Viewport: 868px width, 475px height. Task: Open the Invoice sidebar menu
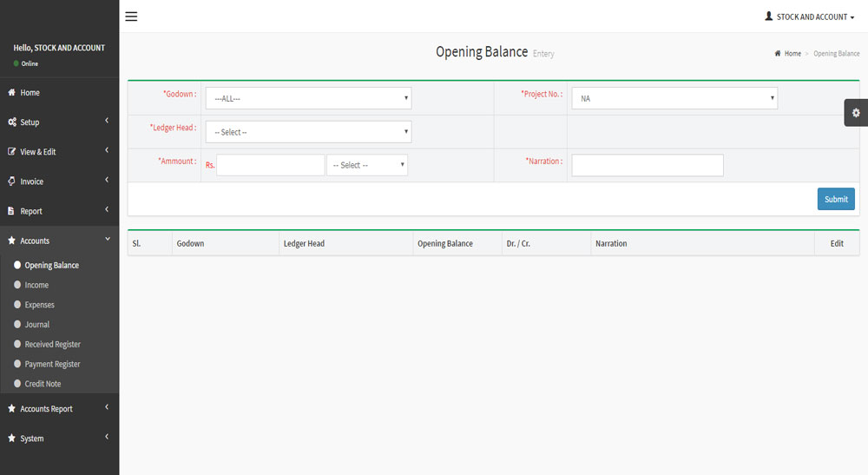59,181
